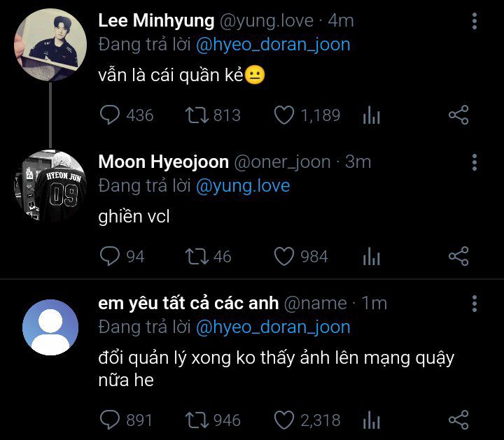View analytics for Moon Hyeojoon's tweet

(x=371, y=257)
